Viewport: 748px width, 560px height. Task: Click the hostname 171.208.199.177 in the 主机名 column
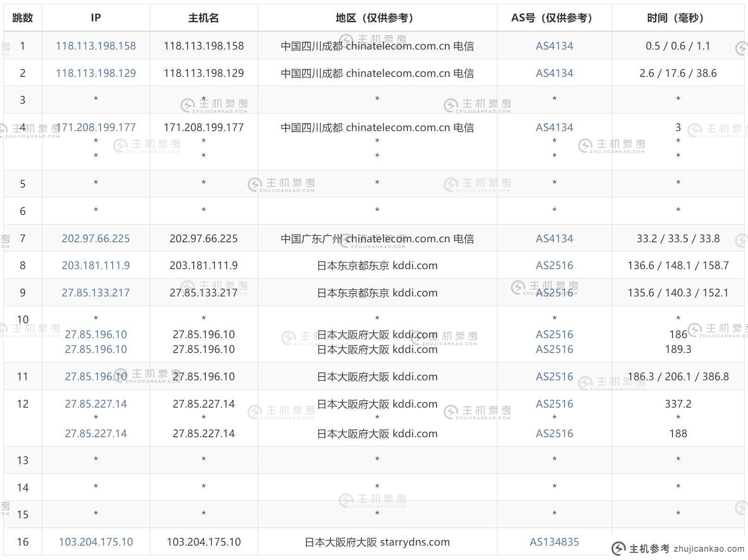pos(203,127)
